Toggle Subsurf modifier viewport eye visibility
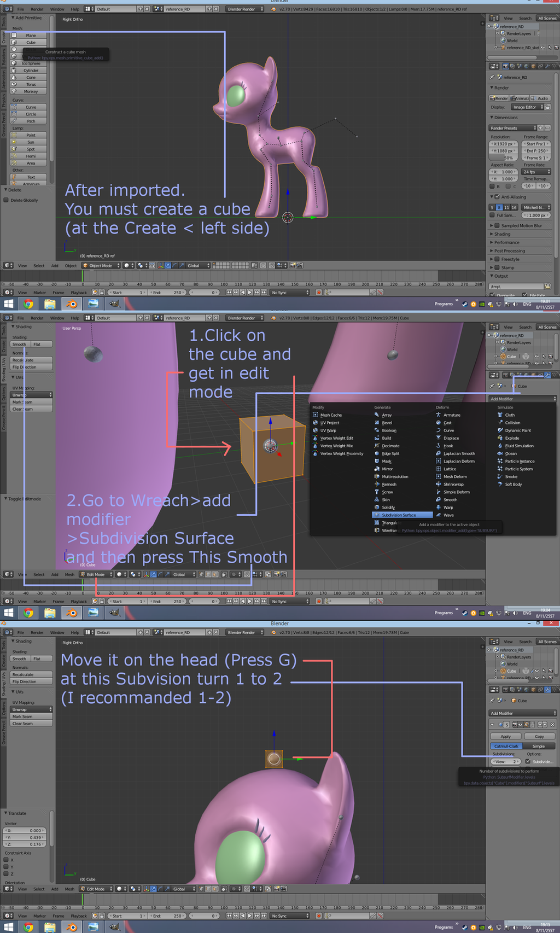The image size is (560, 933). click(x=521, y=725)
